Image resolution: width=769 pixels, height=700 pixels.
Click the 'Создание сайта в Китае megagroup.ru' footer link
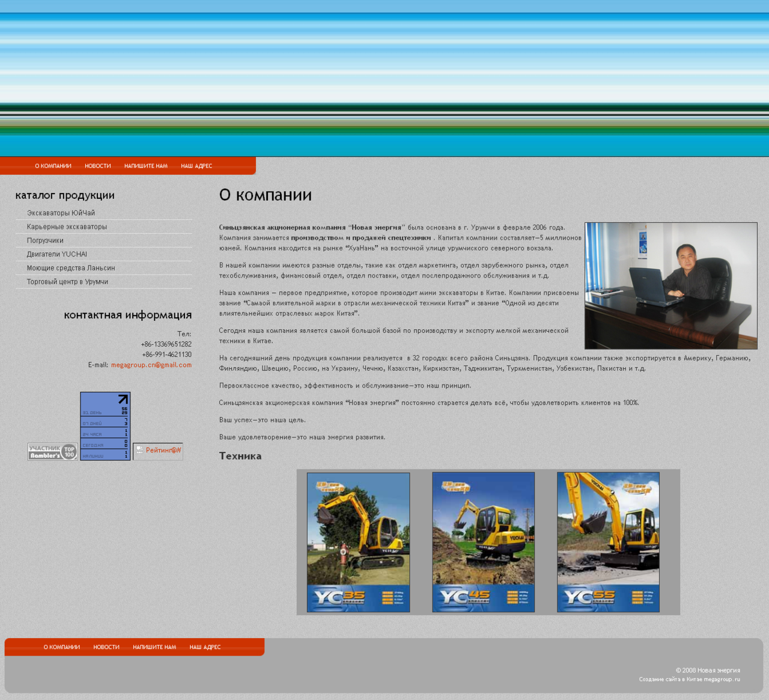(690, 680)
